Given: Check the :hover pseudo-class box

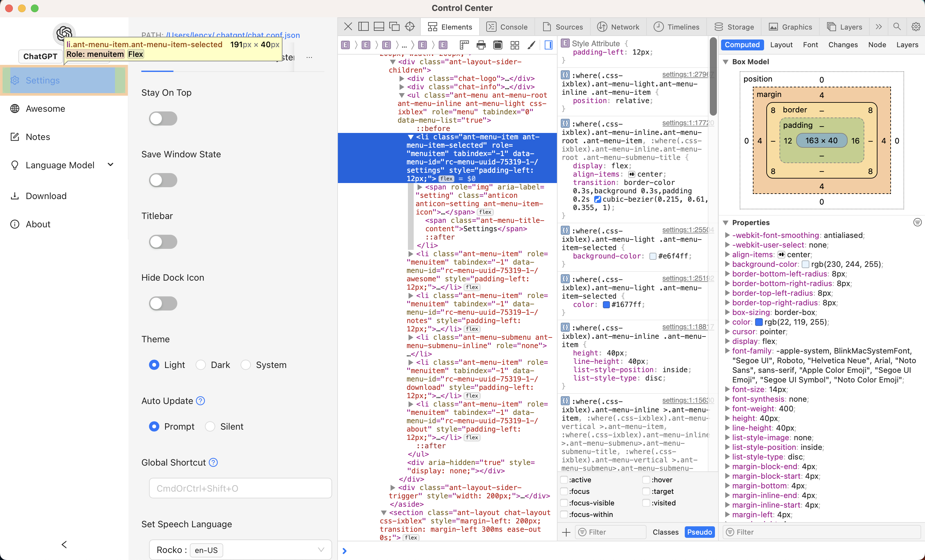Looking at the screenshot, I should [646, 480].
